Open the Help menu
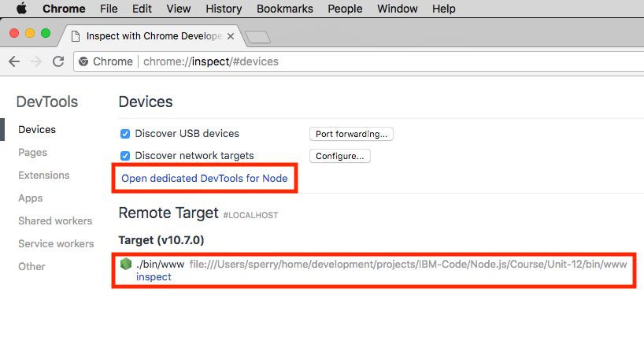The height and width of the screenshot is (352, 644). 443,9
